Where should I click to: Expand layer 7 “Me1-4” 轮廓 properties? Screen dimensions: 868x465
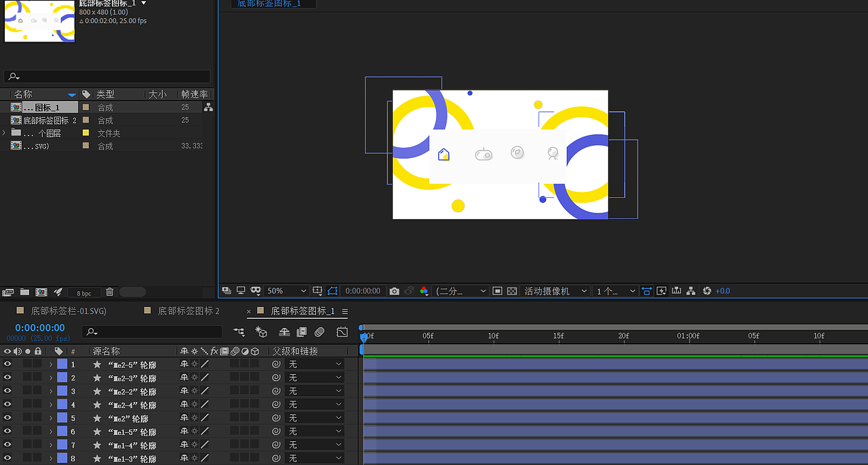(51, 445)
